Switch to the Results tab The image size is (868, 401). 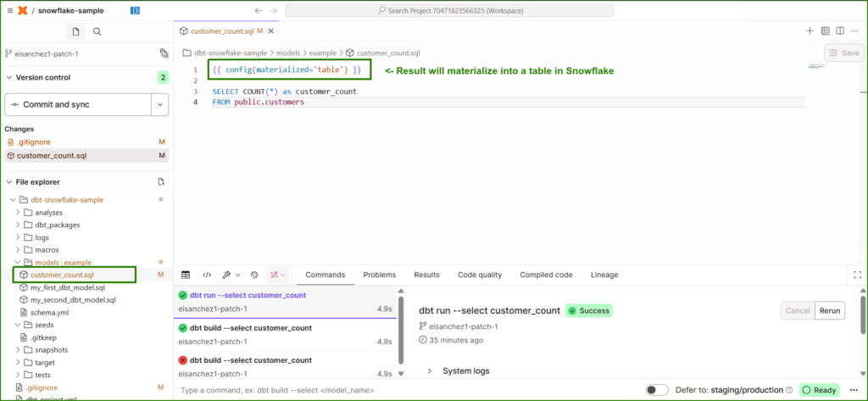coord(426,275)
